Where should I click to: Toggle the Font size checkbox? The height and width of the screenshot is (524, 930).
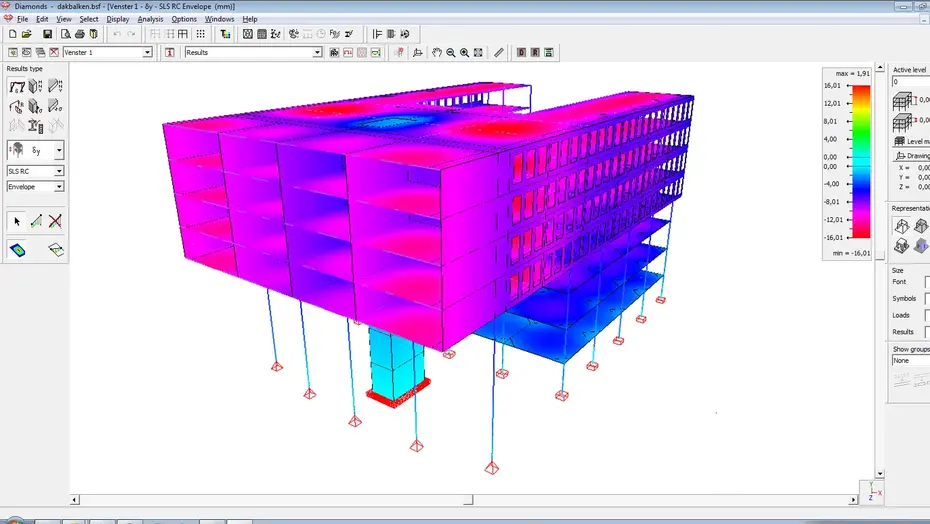pyautogui.click(x=927, y=282)
